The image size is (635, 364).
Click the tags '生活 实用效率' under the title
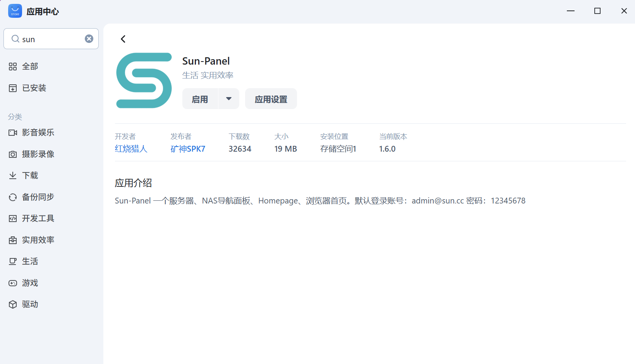pos(208,75)
